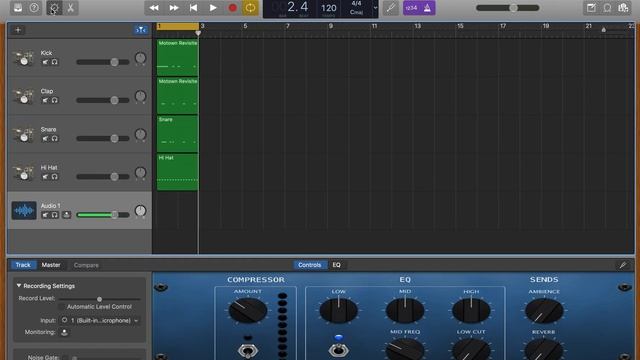Click the pencil icon in Smart Controls
The height and width of the screenshot is (360, 640).
(x=623, y=265)
